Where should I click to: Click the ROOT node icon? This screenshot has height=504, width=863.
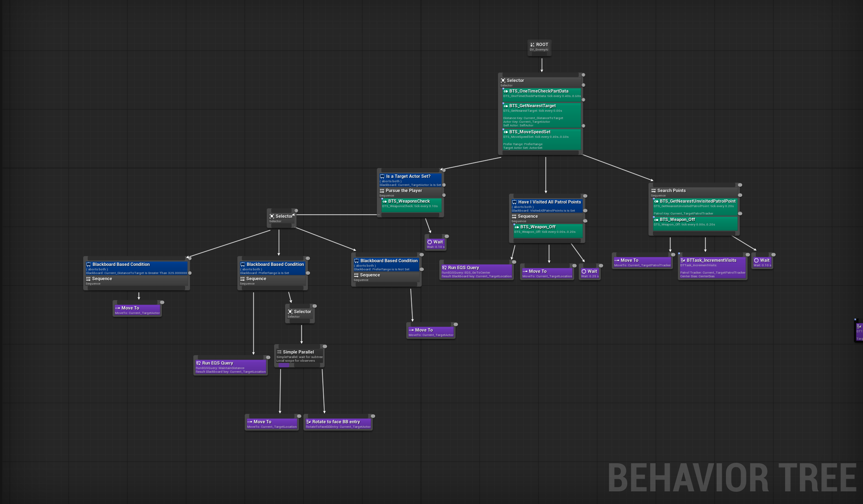[532, 45]
